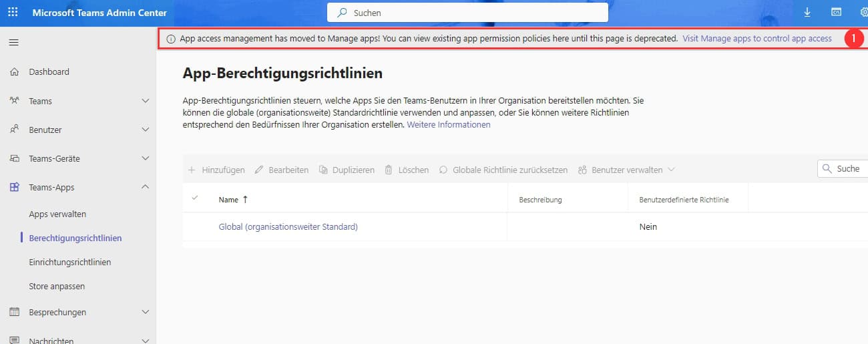
Task: Expand the Teams-Geräte sidebar chevron
Action: 146,158
